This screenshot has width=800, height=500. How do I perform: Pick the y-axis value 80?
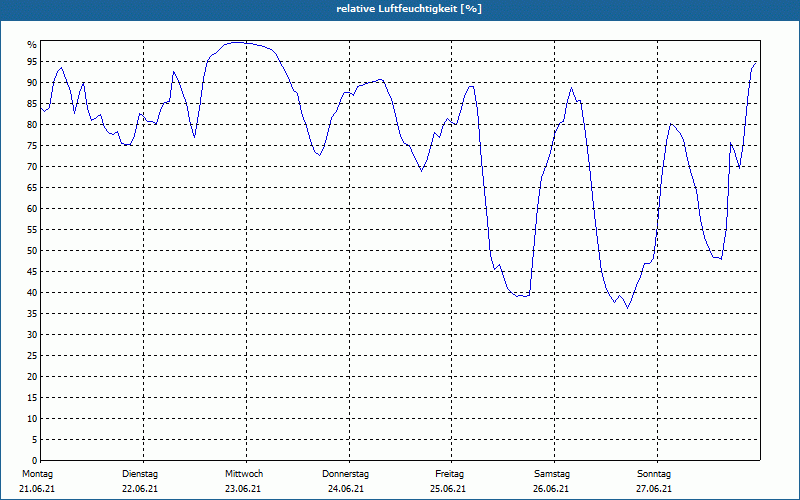point(32,124)
